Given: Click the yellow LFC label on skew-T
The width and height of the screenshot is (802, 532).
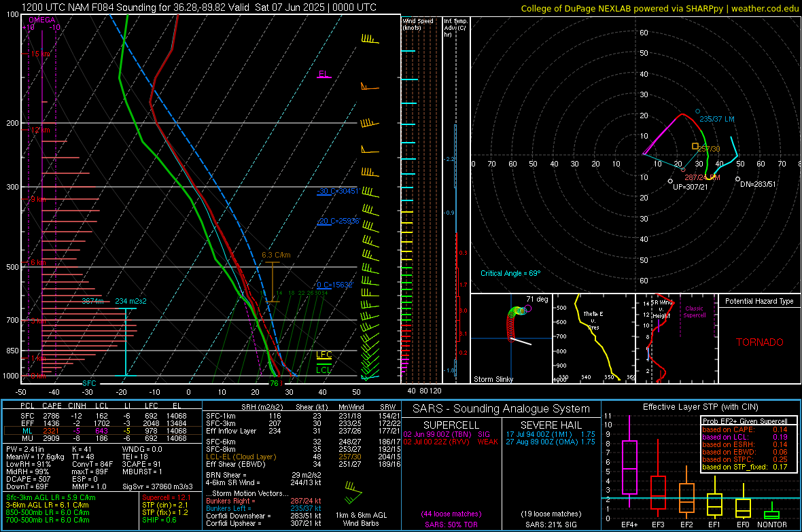Looking at the screenshot, I should pos(324,355).
